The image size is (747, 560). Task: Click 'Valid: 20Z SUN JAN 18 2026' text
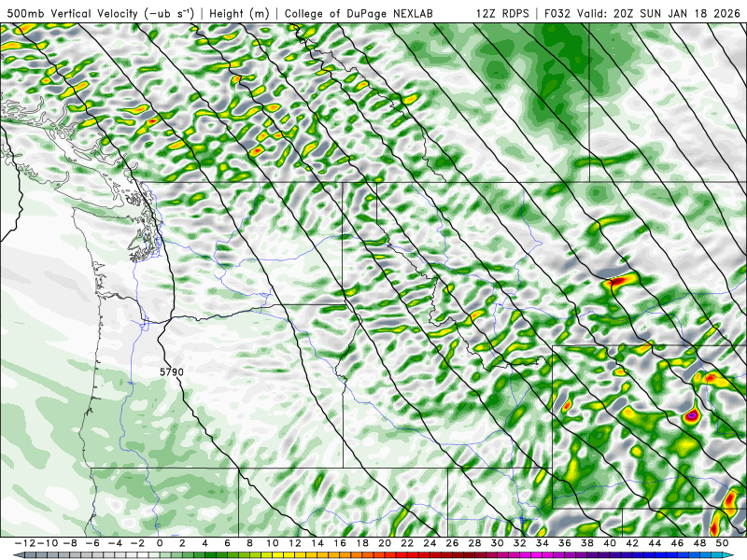658,13
